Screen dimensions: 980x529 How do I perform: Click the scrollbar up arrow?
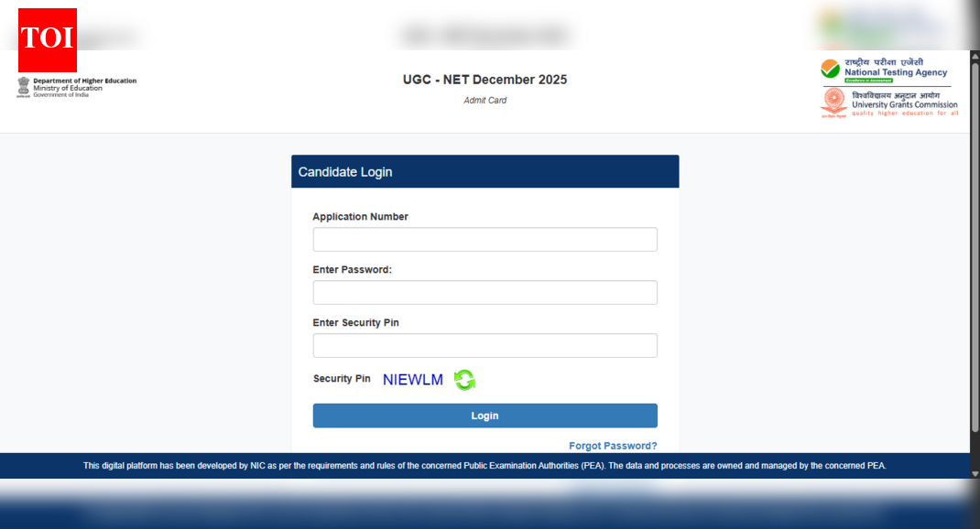coord(975,57)
